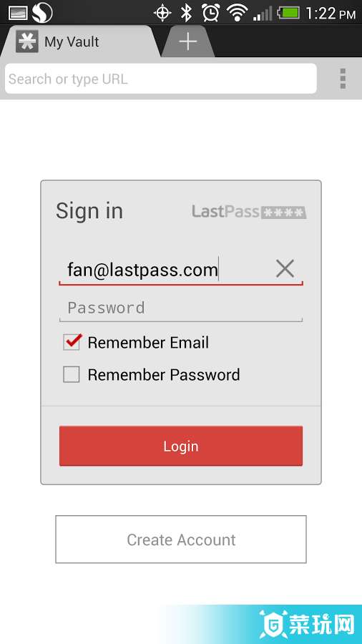The image size is (362, 644).
Task: Uncheck the Remember Email checkbox
Action: click(x=72, y=342)
